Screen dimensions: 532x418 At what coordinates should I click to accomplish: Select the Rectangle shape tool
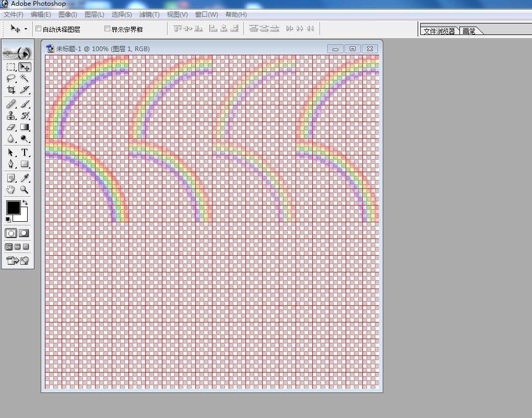25,164
